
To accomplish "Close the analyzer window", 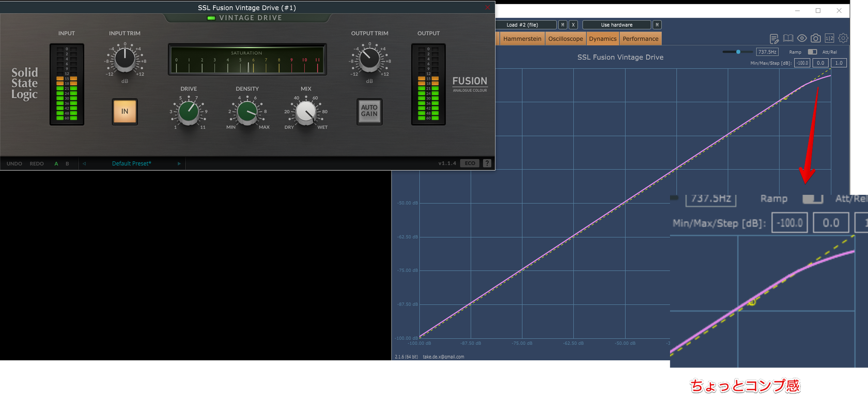I will pyautogui.click(x=839, y=10).
